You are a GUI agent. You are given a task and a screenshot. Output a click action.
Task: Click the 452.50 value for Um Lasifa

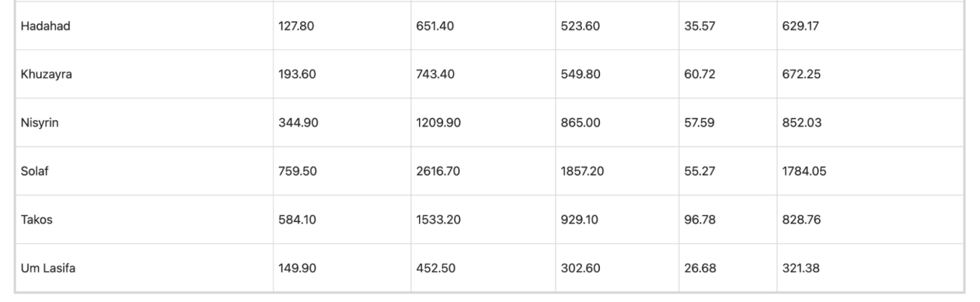point(435,267)
